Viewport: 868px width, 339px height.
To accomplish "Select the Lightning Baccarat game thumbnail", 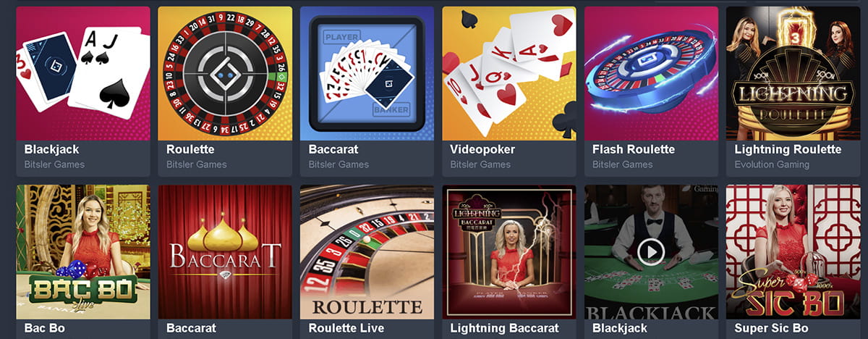I will pyautogui.click(x=509, y=252).
